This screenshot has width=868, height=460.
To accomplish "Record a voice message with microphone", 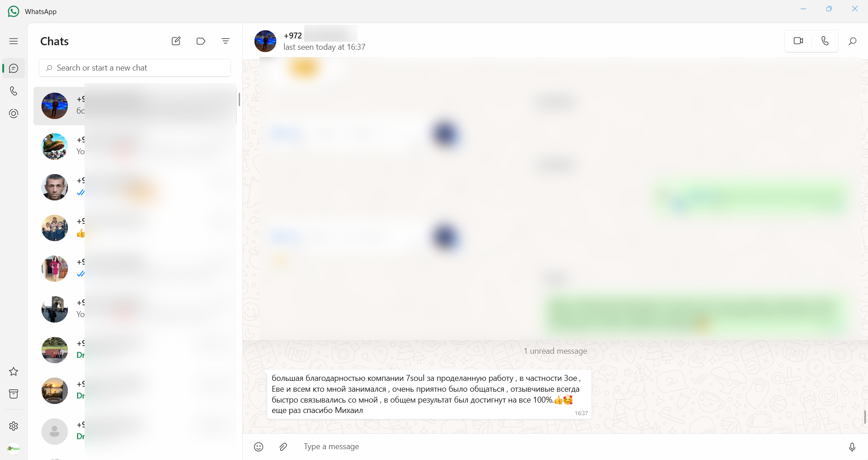I will point(852,447).
